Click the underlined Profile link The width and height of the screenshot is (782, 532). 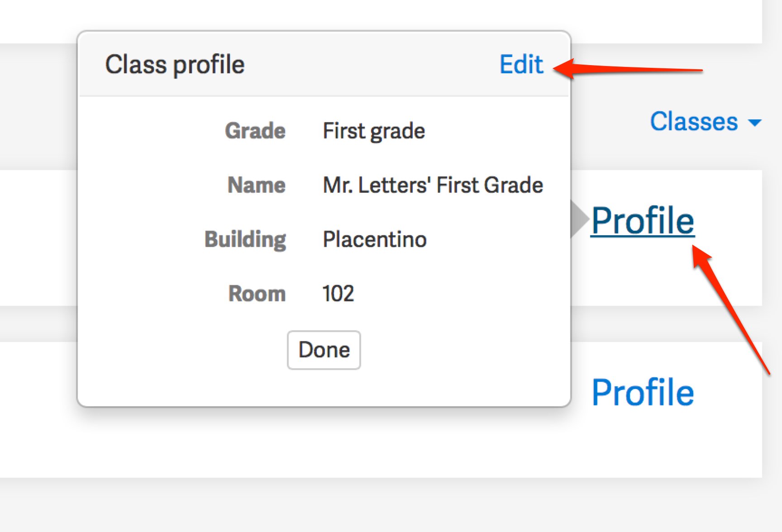[643, 220]
